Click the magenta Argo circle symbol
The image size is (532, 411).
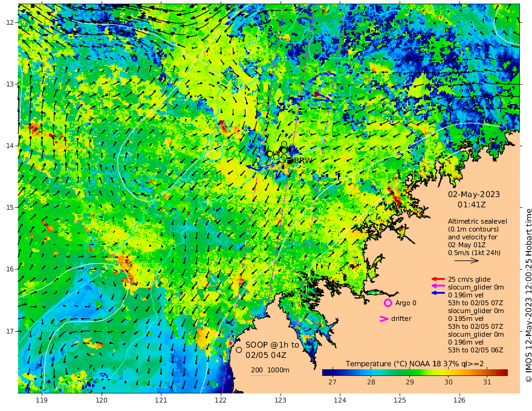click(388, 303)
